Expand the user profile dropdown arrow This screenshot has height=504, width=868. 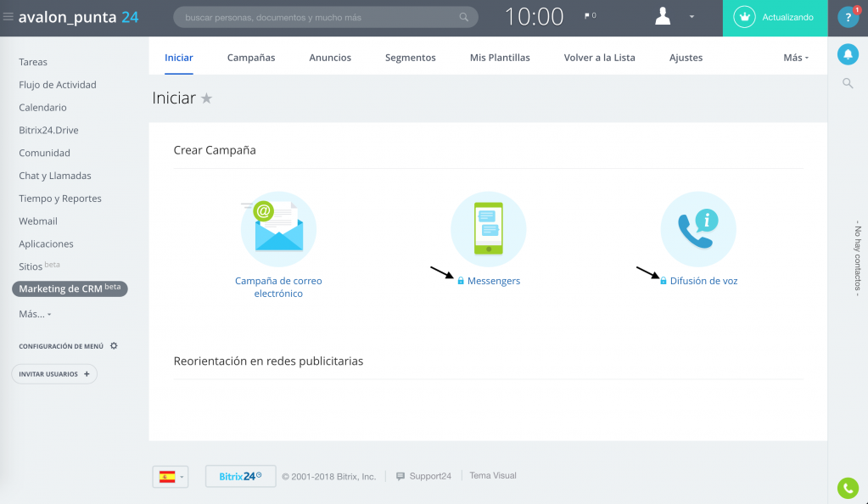coord(692,17)
